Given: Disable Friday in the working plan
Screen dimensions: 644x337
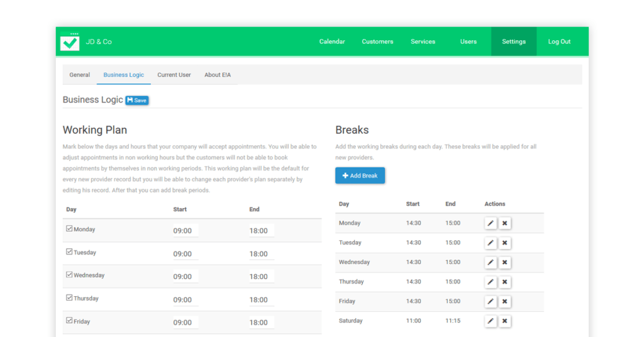Looking at the screenshot, I should point(69,321).
